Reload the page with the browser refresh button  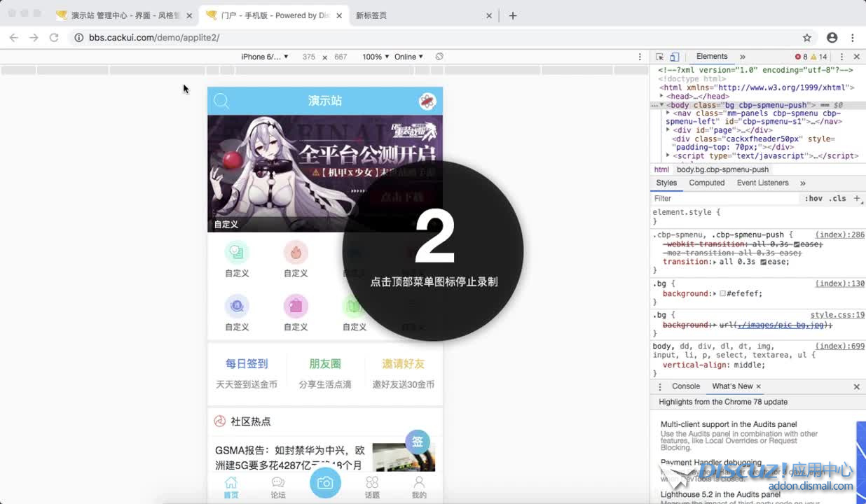54,38
